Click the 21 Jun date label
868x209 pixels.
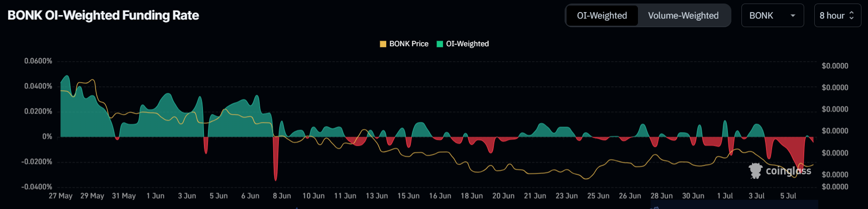(x=535, y=195)
